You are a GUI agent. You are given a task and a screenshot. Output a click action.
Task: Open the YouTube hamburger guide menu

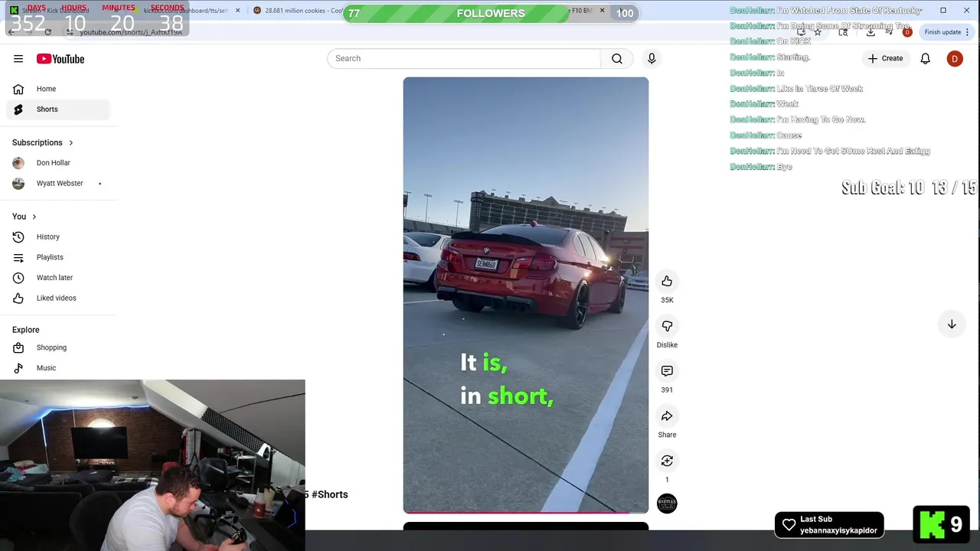point(18,59)
